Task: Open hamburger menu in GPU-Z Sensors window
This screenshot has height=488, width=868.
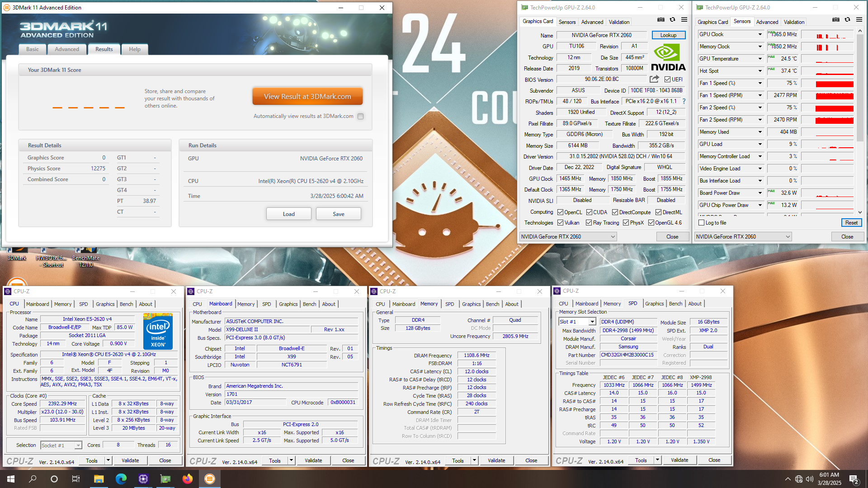Action: (x=859, y=20)
